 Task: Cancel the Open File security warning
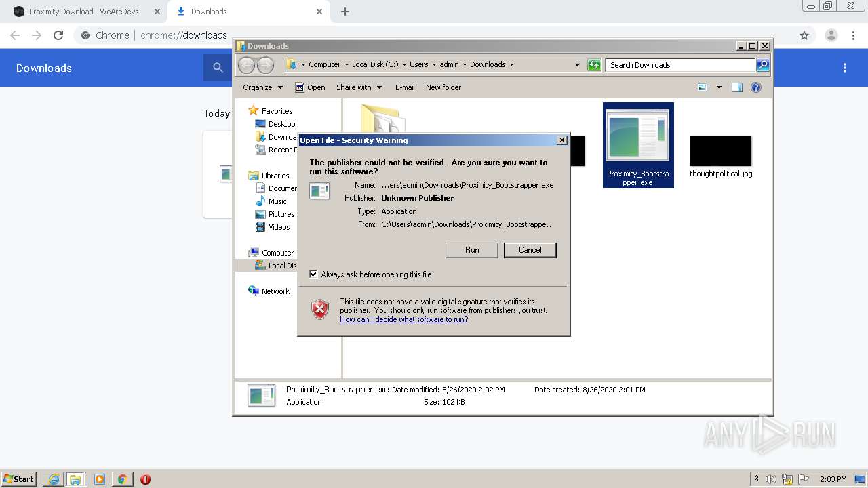pos(530,250)
